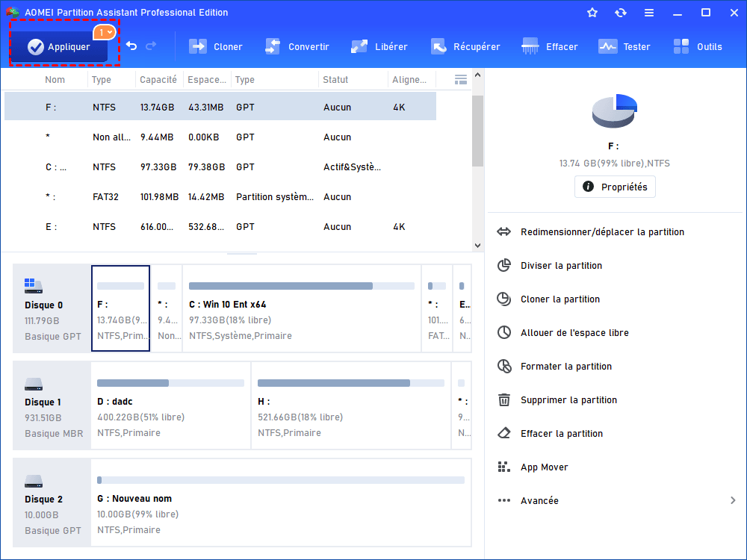This screenshot has height=560, width=747.
Task: Open the Avancée options
Action: pos(539,500)
